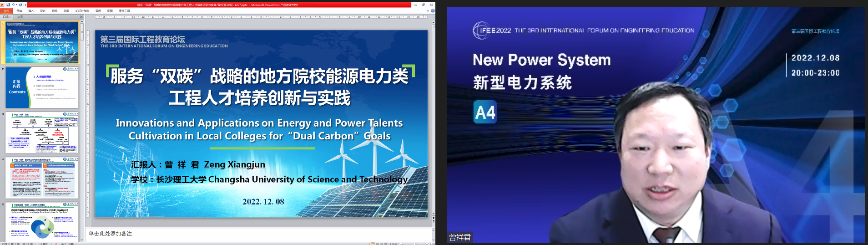This screenshot has width=868, height=245.
Task: Click the notes field 单击此处添加备注
Action: pyautogui.click(x=110, y=234)
